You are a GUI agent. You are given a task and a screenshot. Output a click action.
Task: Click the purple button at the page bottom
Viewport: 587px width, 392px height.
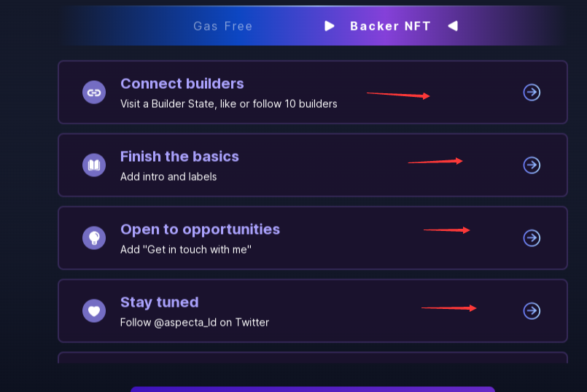tap(313, 389)
